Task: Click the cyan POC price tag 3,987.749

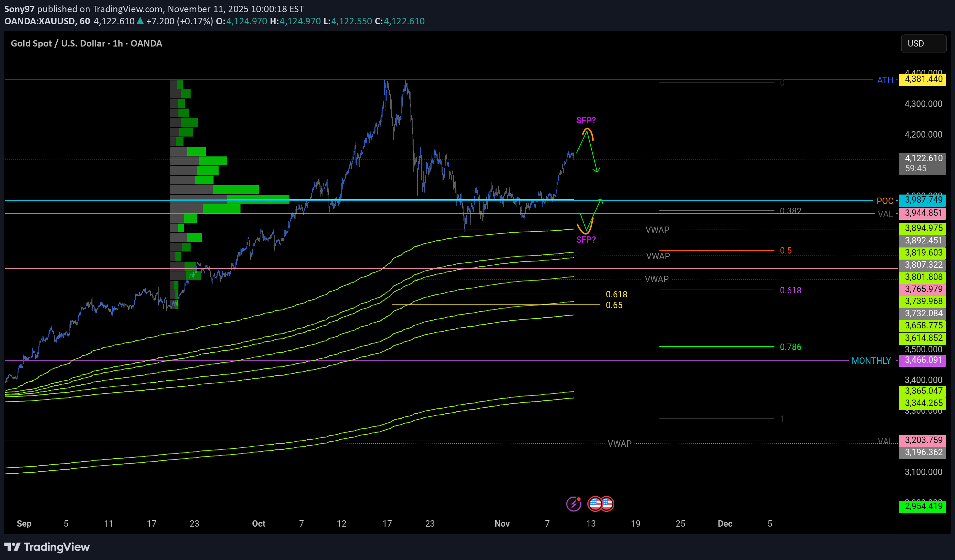Action: pyautogui.click(x=923, y=200)
